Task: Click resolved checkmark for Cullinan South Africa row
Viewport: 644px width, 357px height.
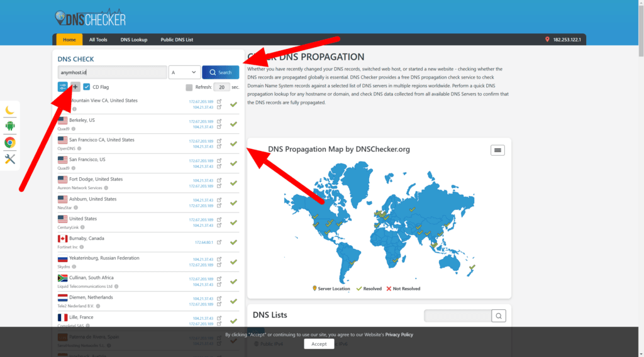Action: (x=234, y=282)
